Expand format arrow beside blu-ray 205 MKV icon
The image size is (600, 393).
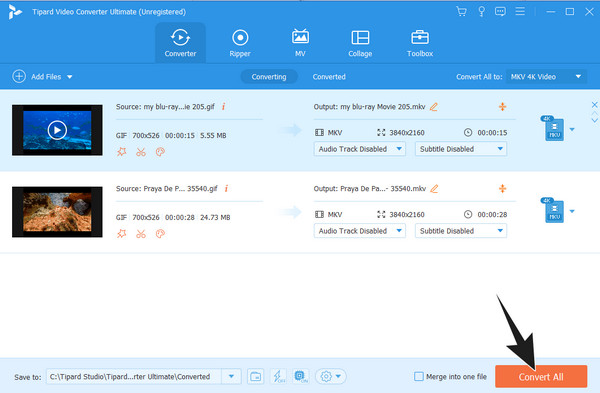(572, 130)
